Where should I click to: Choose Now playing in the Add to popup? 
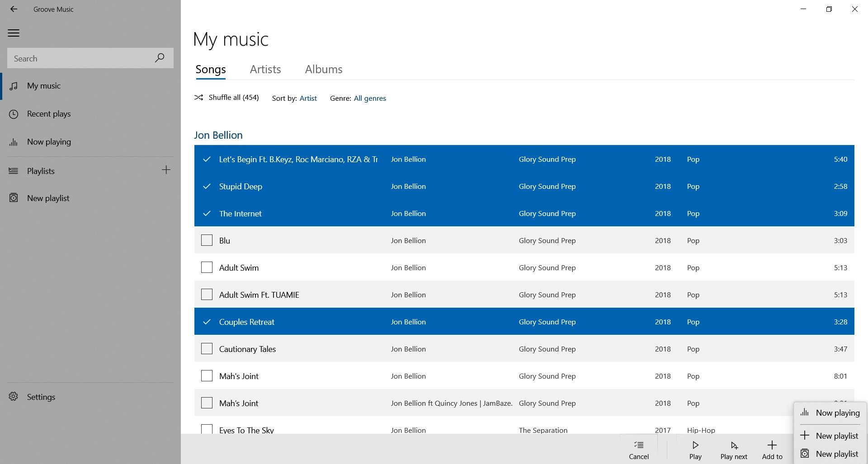click(x=830, y=413)
